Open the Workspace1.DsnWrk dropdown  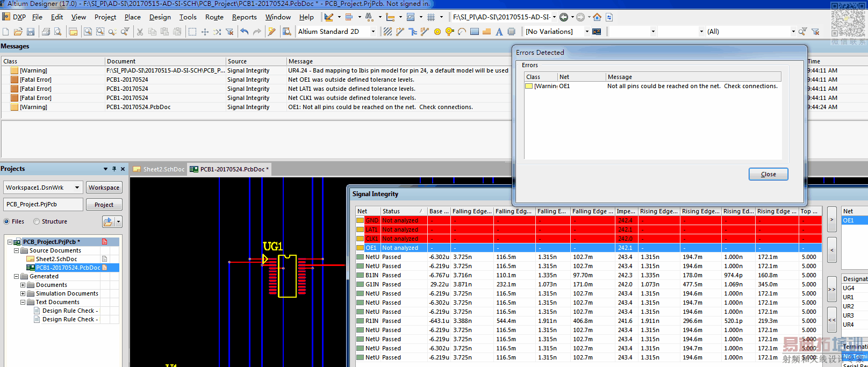click(x=77, y=188)
